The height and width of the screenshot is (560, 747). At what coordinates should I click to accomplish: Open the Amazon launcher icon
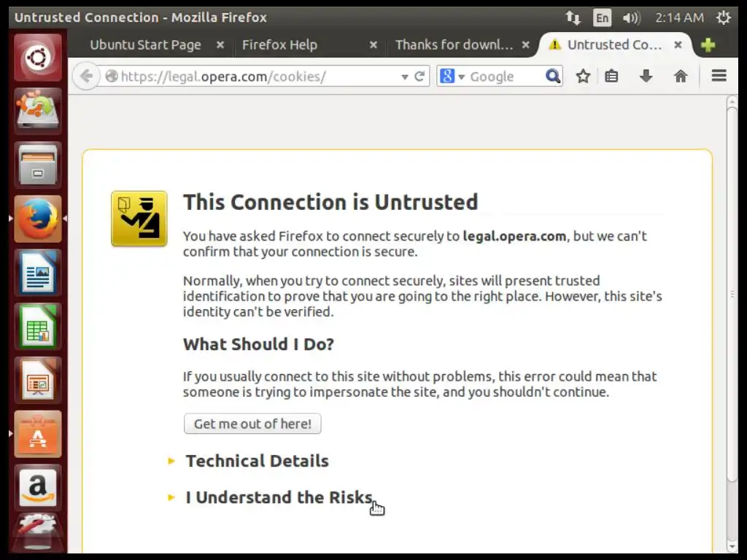38,488
